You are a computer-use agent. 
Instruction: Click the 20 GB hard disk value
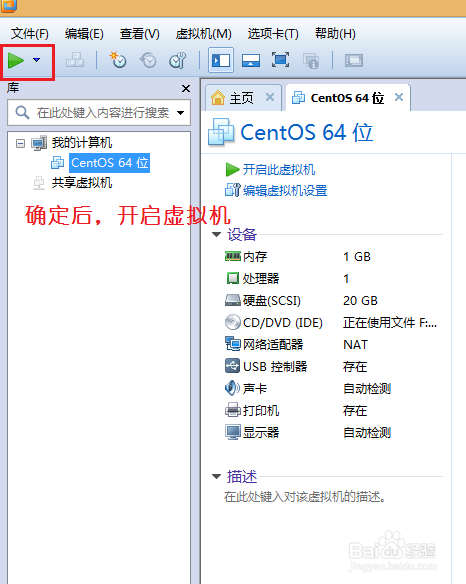pos(360,301)
